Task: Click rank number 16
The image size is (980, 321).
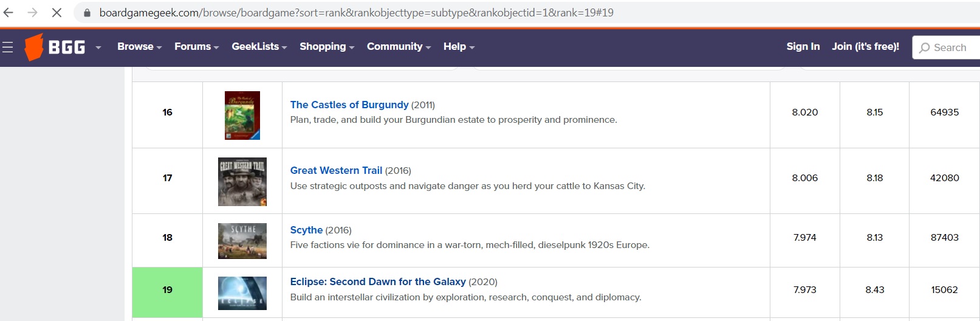Action: [x=167, y=112]
